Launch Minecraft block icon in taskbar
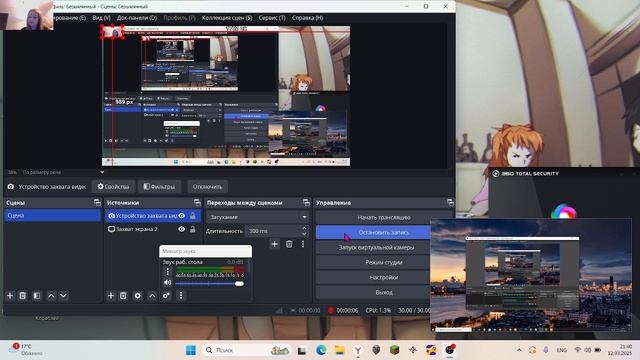This screenshot has height=360, width=640. tap(394, 350)
